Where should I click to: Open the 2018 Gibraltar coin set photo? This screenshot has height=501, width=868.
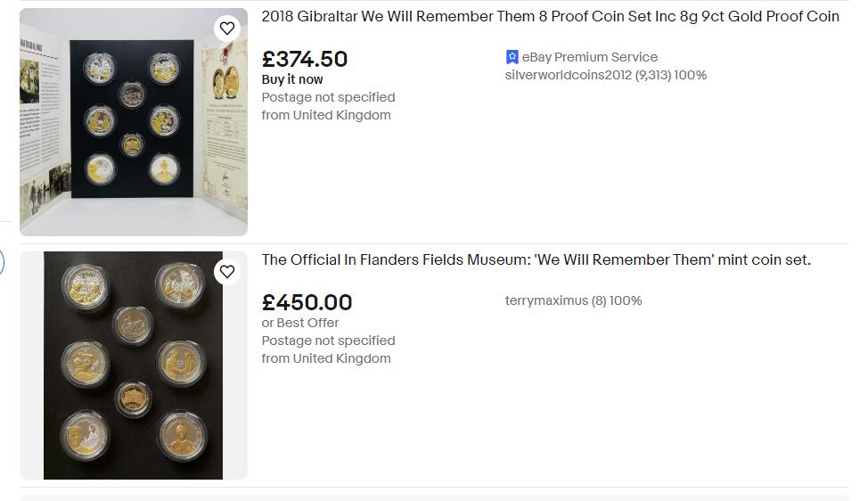tap(134, 122)
